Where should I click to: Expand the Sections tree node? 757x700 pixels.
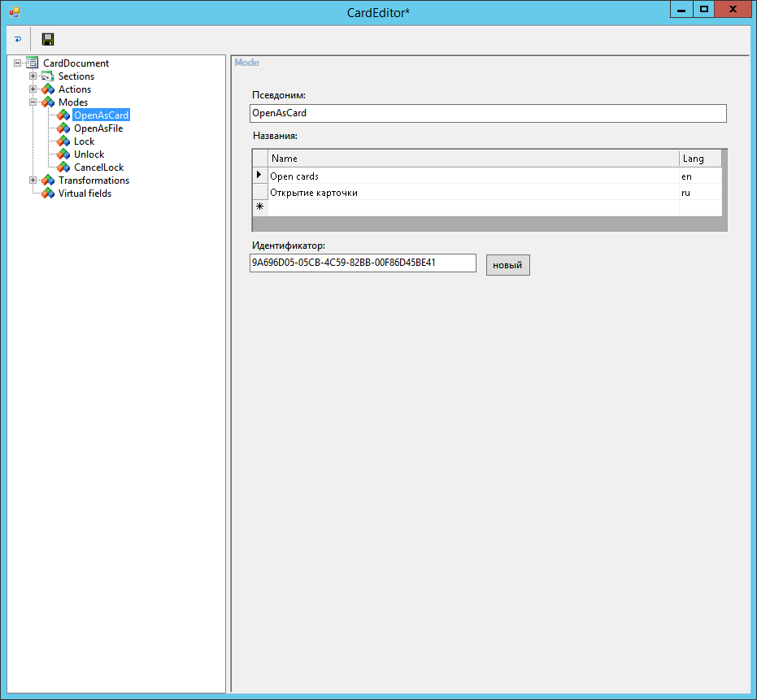click(33, 76)
